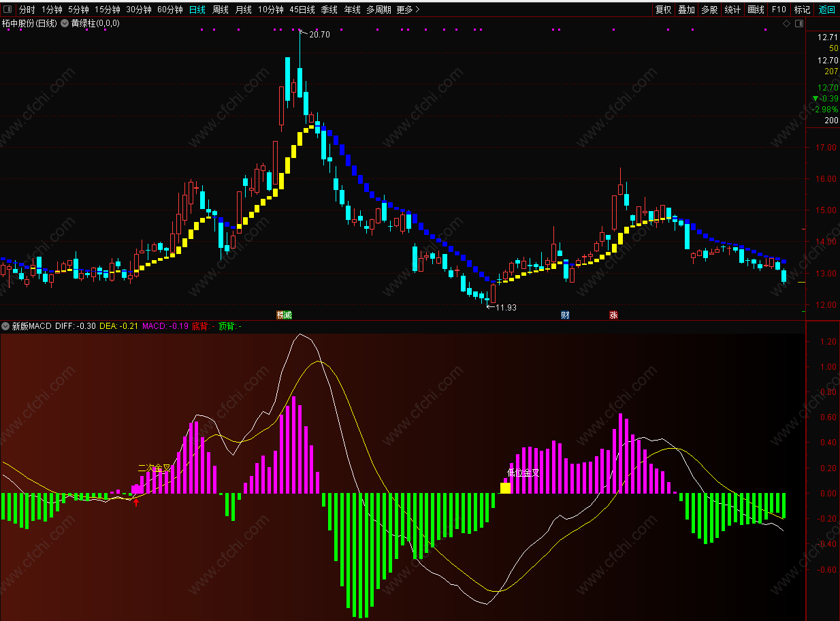Select the 45日线 period
The width and height of the screenshot is (840, 621).
click(x=302, y=10)
